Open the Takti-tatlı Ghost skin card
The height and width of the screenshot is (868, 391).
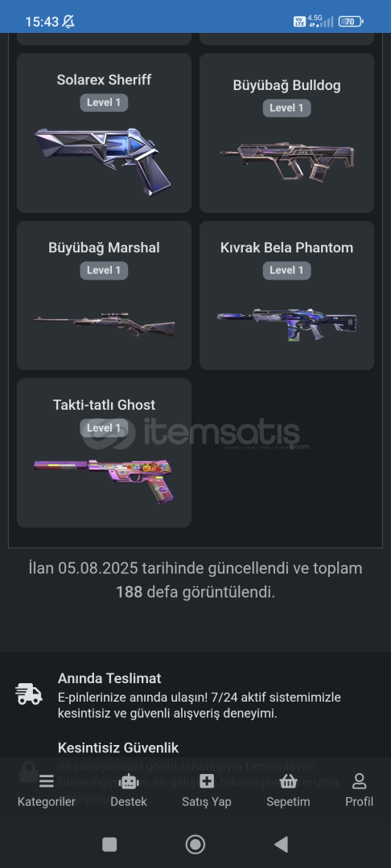pos(104,452)
